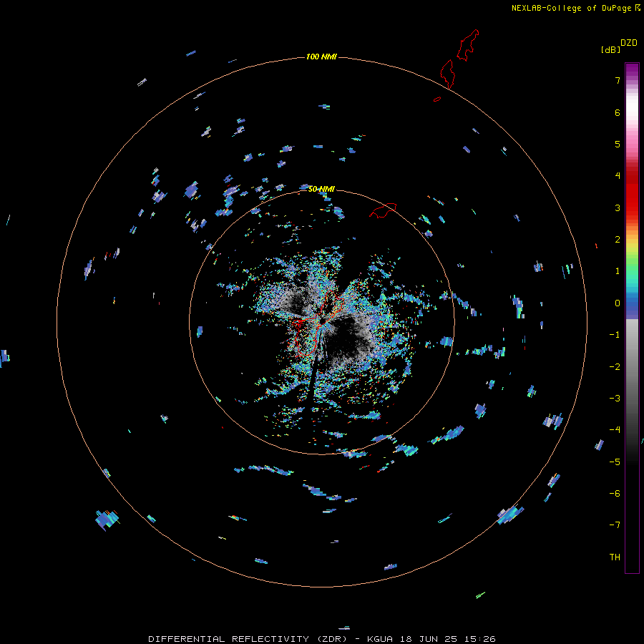Image resolution: width=644 pixels, height=644 pixels.
Task: Click the -5 value on the color scale
Action: [615, 462]
